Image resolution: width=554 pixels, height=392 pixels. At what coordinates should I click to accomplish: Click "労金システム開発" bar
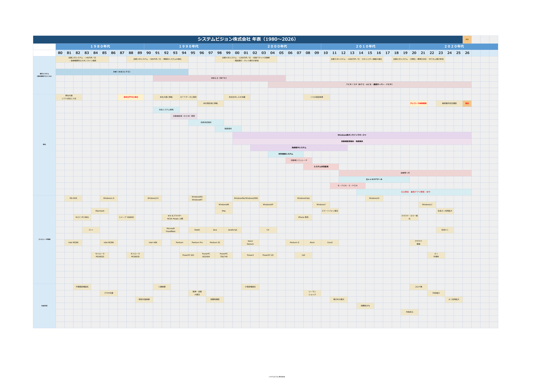point(166,110)
